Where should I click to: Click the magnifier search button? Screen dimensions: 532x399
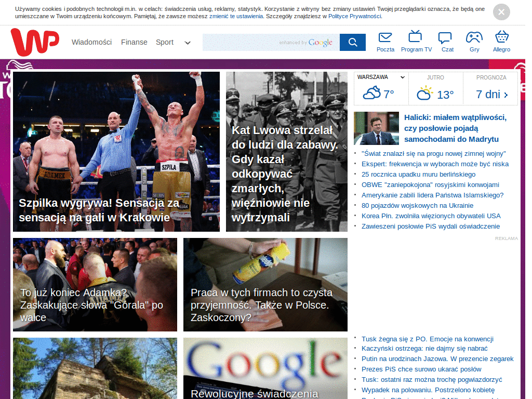[x=353, y=42]
